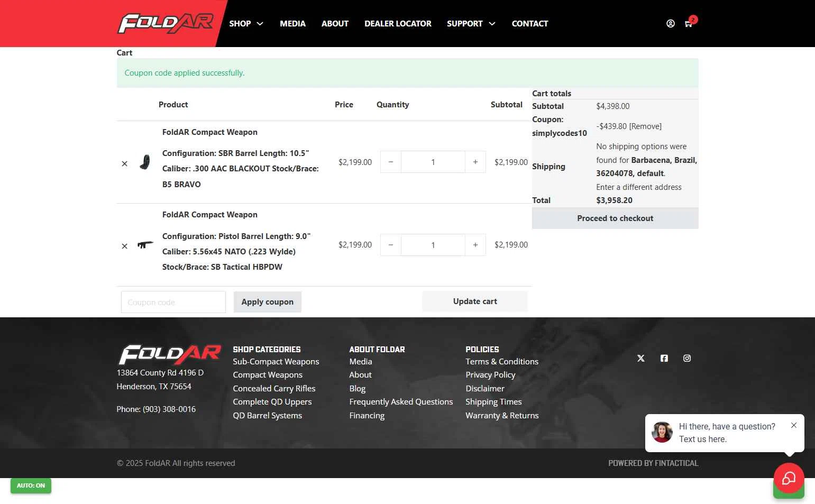Open second FoldAR Compact Weapon product title

210,215
